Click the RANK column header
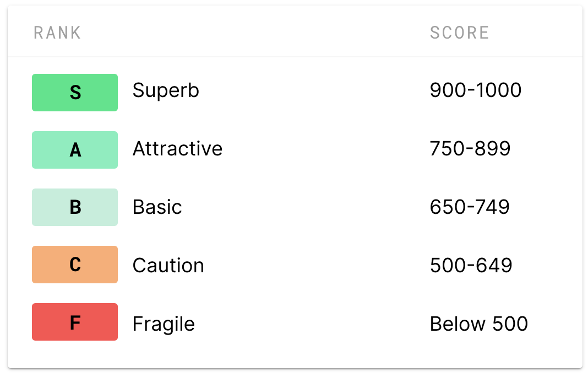 click(x=57, y=33)
